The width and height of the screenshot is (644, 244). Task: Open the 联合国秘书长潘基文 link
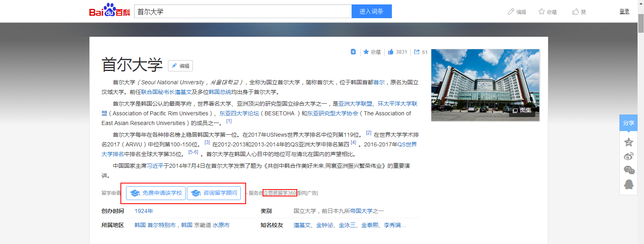[x=166, y=92]
